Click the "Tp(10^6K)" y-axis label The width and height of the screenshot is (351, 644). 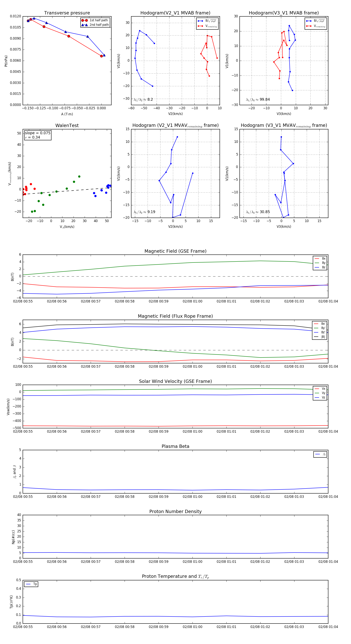coord(11,602)
